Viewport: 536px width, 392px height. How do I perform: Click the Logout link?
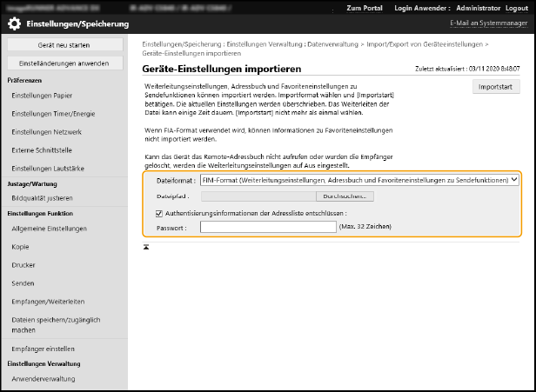click(515, 7)
